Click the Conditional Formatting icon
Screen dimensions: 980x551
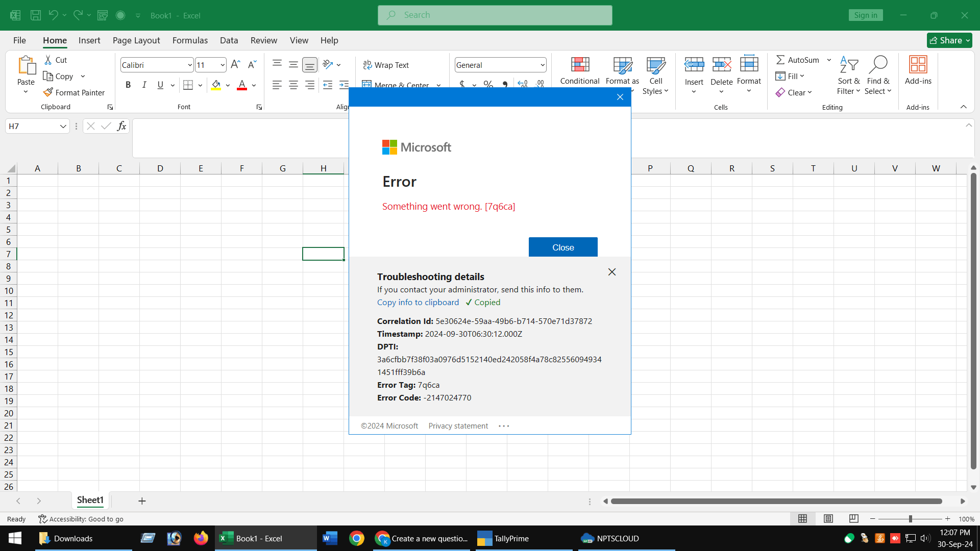coord(580,65)
